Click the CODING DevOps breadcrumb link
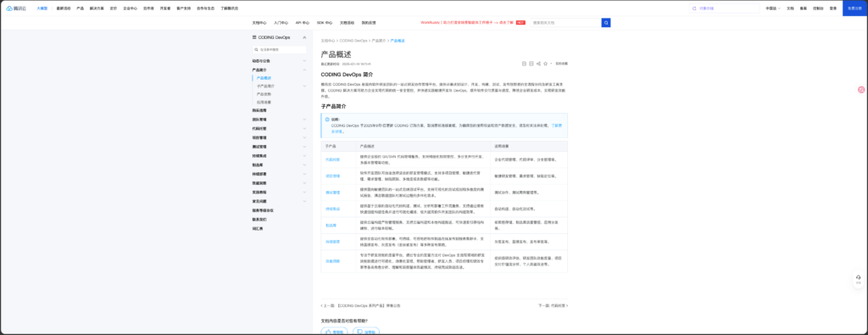The image size is (868, 335). coord(353,41)
